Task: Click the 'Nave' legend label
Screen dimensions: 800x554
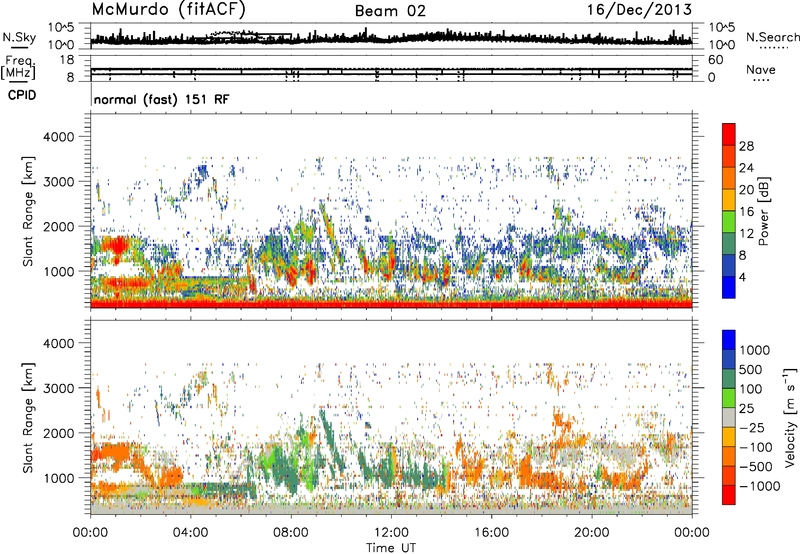Action: coord(761,69)
